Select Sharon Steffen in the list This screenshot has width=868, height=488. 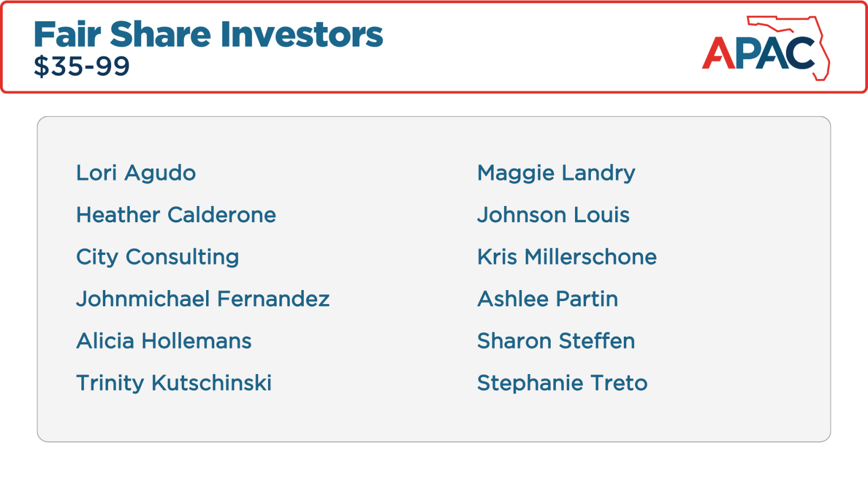click(556, 341)
